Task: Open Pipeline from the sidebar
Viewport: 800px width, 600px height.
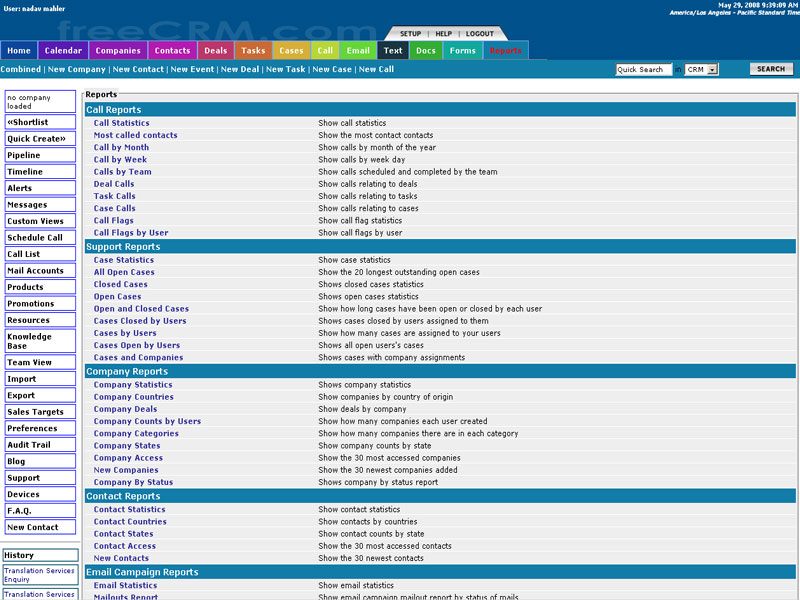Action: (x=40, y=155)
